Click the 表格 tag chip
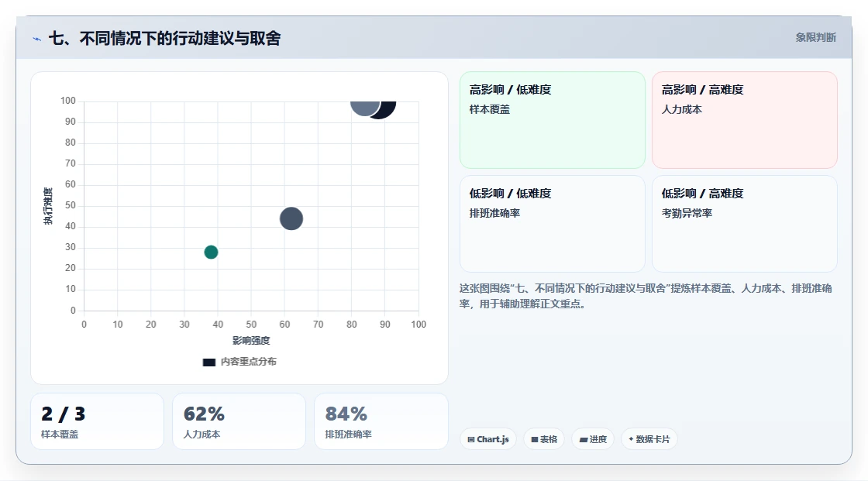The width and height of the screenshot is (868, 481). tap(544, 439)
